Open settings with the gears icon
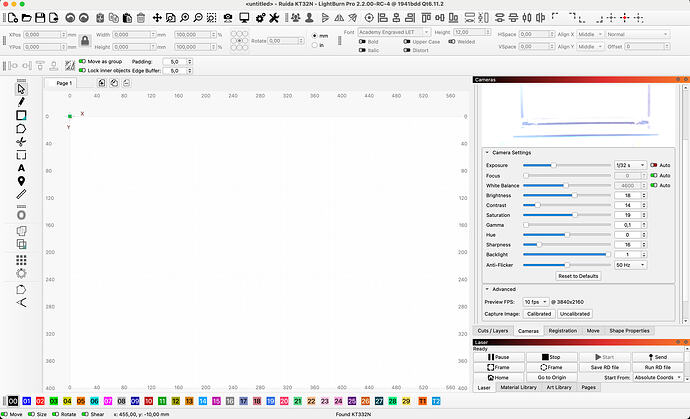The width and height of the screenshot is (690, 419). [x=261, y=18]
